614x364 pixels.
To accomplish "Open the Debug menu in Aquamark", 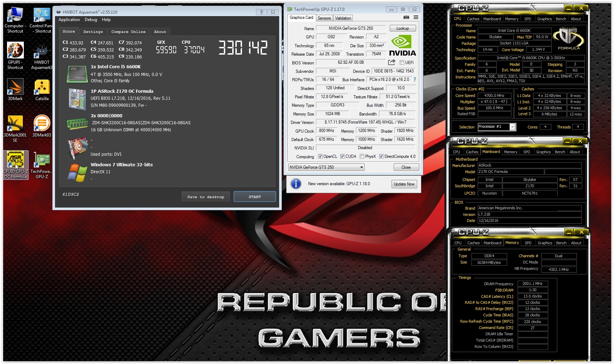I will (x=91, y=20).
